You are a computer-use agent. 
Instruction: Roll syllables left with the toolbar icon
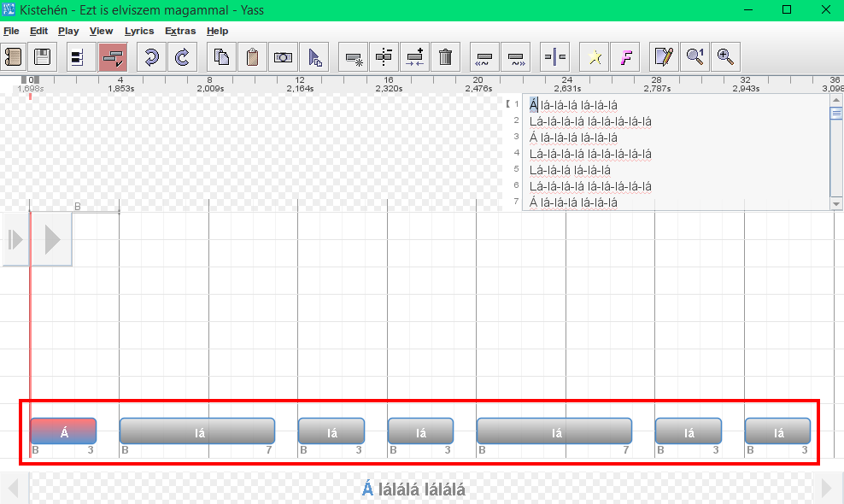tap(484, 56)
